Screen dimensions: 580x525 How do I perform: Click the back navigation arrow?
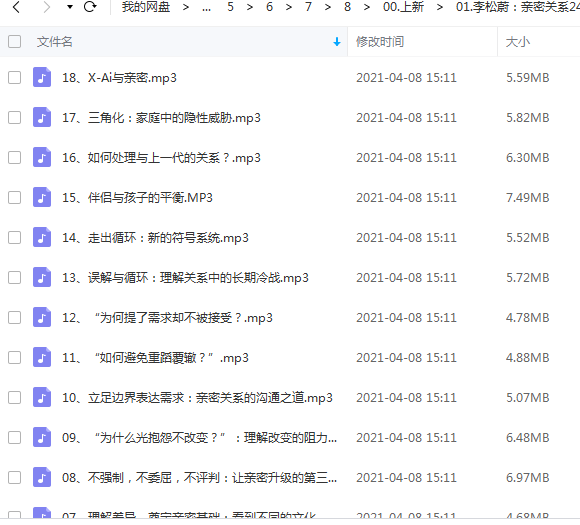[16, 7]
